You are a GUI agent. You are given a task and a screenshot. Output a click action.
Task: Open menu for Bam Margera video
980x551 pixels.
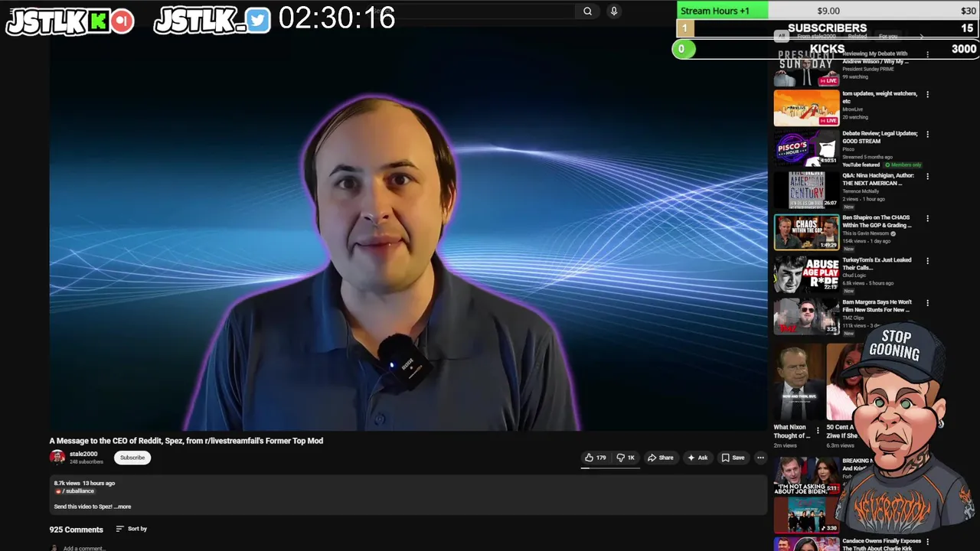(x=927, y=302)
